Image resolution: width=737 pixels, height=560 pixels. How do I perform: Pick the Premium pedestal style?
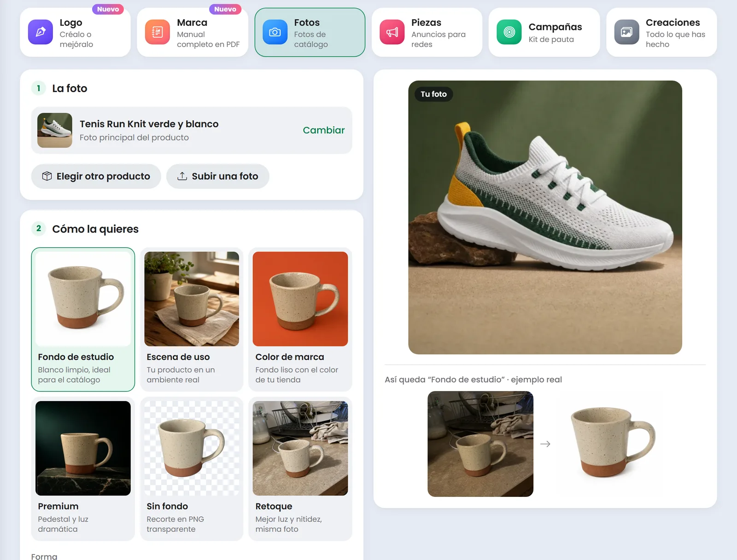coord(83,469)
